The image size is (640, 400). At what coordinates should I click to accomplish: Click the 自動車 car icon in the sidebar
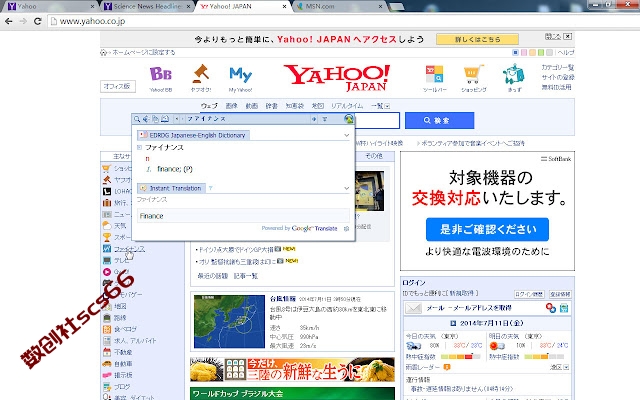click(x=107, y=363)
